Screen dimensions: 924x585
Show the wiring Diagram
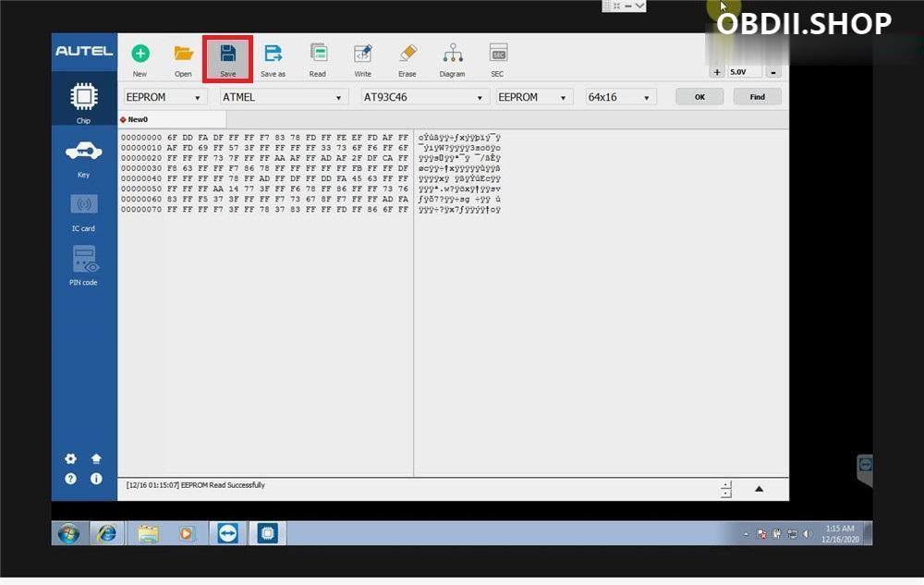click(x=452, y=59)
